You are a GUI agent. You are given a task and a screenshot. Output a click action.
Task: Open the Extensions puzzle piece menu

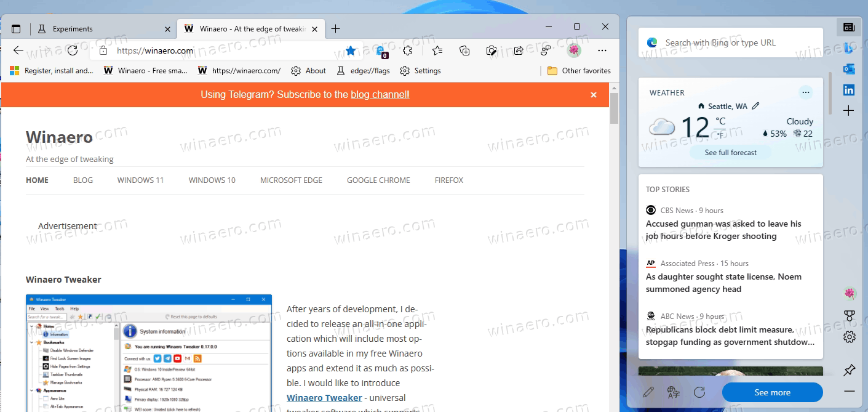click(407, 50)
